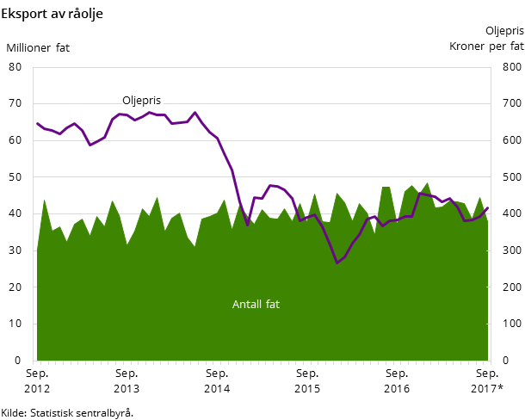Click the right axis value 500
This screenshot has height=420, width=525.
pyautogui.click(x=512, y=176)
